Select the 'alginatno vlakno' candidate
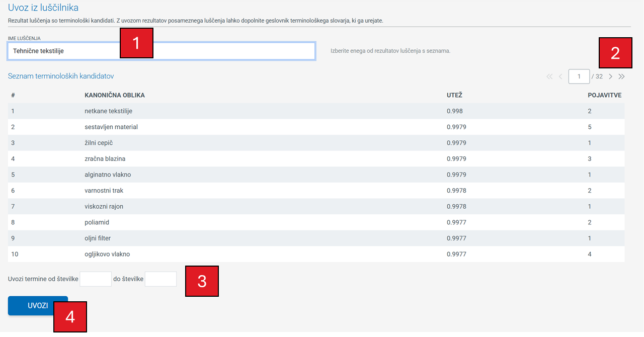This screenshot has width=644, height=337. click(x=108, y=175)
